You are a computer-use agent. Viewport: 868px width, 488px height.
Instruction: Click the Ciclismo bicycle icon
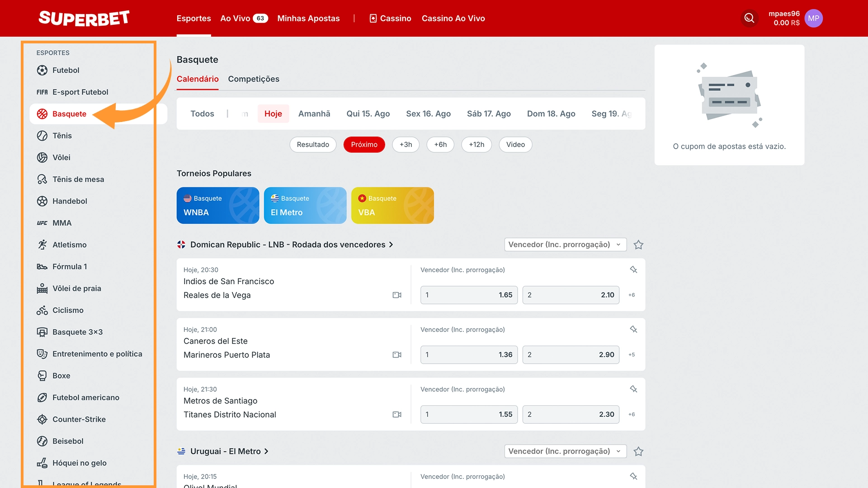coord(42,310)
